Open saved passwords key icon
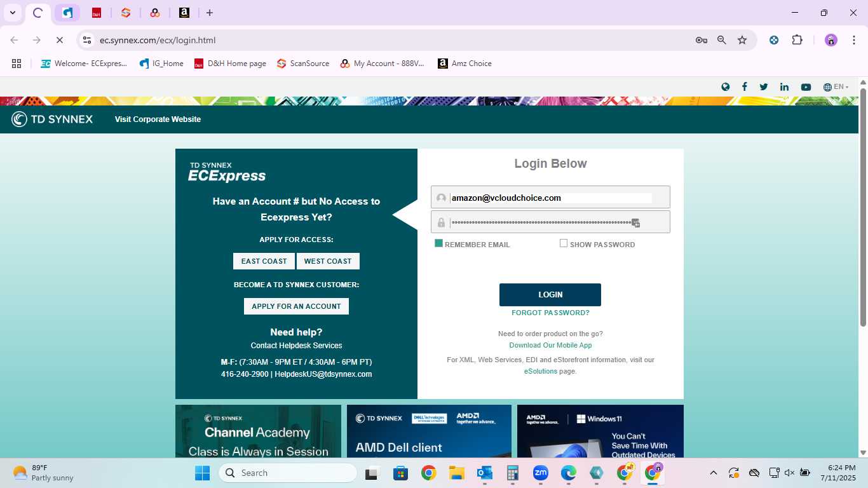 click(x=702, y=40)
